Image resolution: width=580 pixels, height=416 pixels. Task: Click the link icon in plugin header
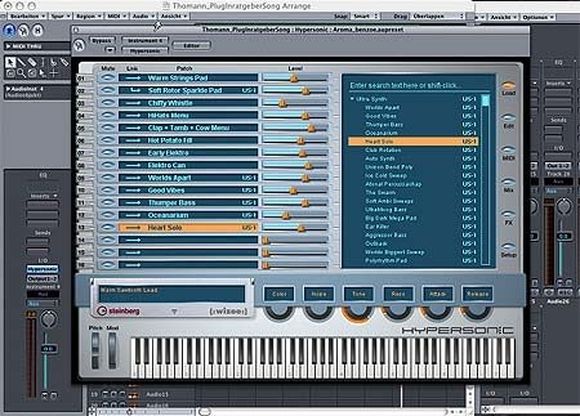coord(79,45)
